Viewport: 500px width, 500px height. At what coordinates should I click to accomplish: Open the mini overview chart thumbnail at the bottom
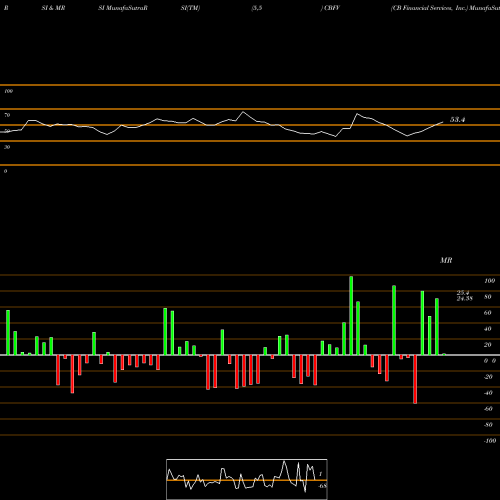pyautogui.click(x=247, y=479)
